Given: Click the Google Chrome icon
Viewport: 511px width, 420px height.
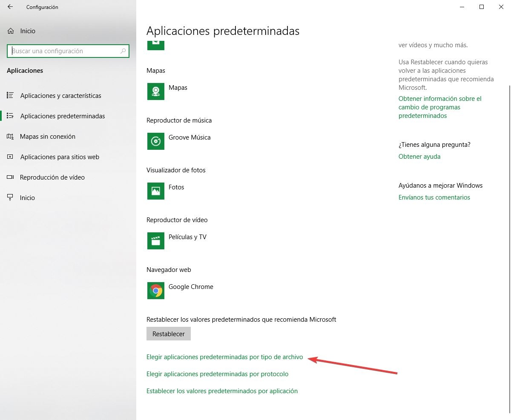Looking at the screenshot, I should [x=156, y=291].
